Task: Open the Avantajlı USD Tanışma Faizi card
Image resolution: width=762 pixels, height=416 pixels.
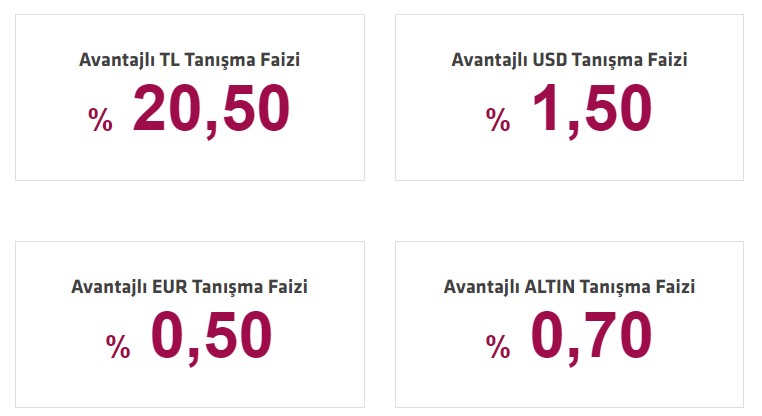Action: click(569, 97)
